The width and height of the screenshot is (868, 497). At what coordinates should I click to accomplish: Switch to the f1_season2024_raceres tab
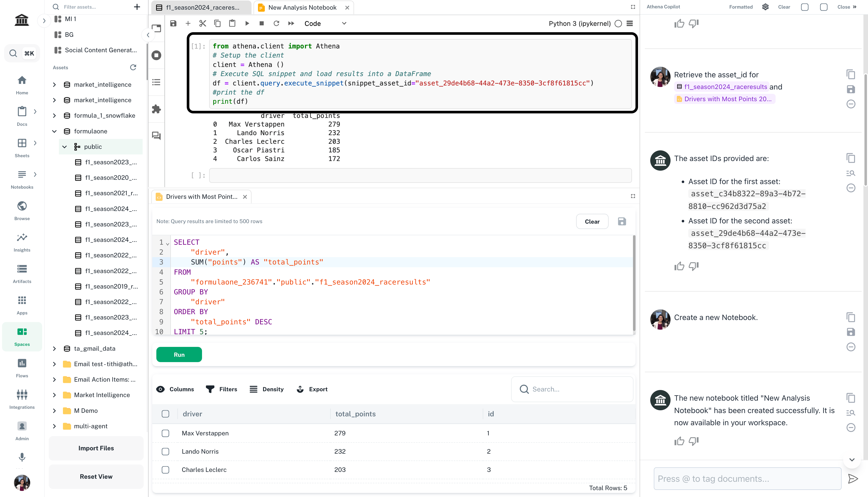click(x=202, y=7)
